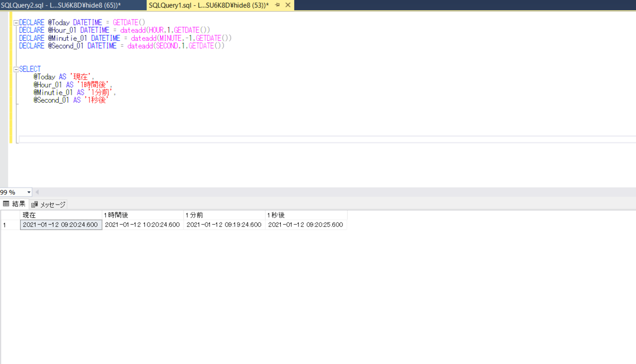636x364 pixels.
Task: Select the SQLQuery1.sql tab
Action: 209,5
